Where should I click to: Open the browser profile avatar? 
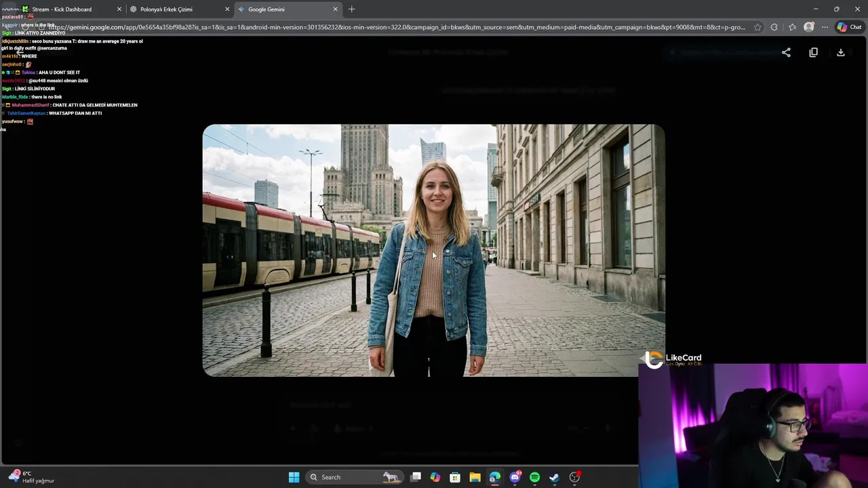808,28
